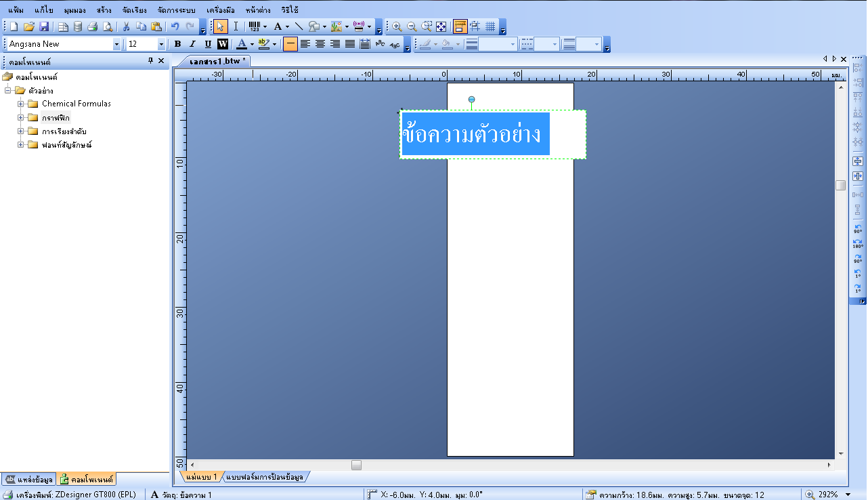Screen dimensions: 868x500
Task: Open the Angsana New font dropdown
Action: 116,44
